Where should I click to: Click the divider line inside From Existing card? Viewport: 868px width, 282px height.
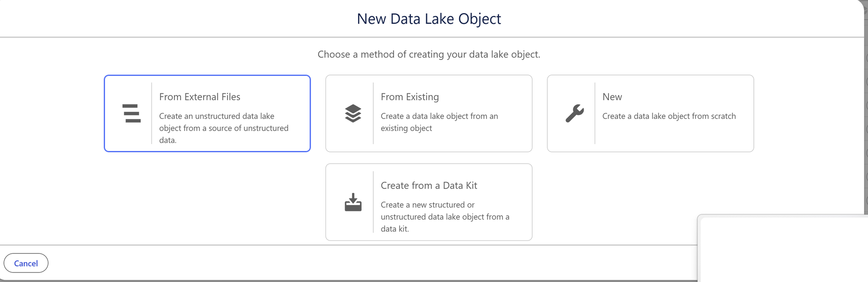pyautogui.click(x=373, y=113)
